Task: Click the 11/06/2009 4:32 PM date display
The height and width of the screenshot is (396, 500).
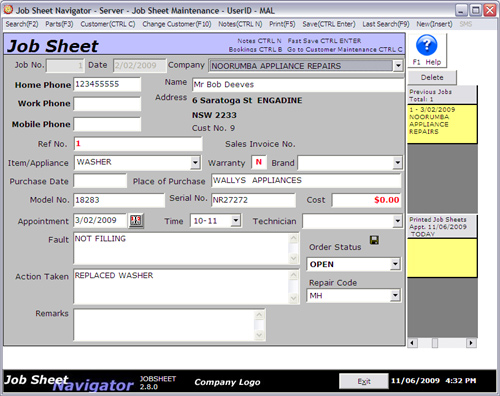Action: pos(434,381)
